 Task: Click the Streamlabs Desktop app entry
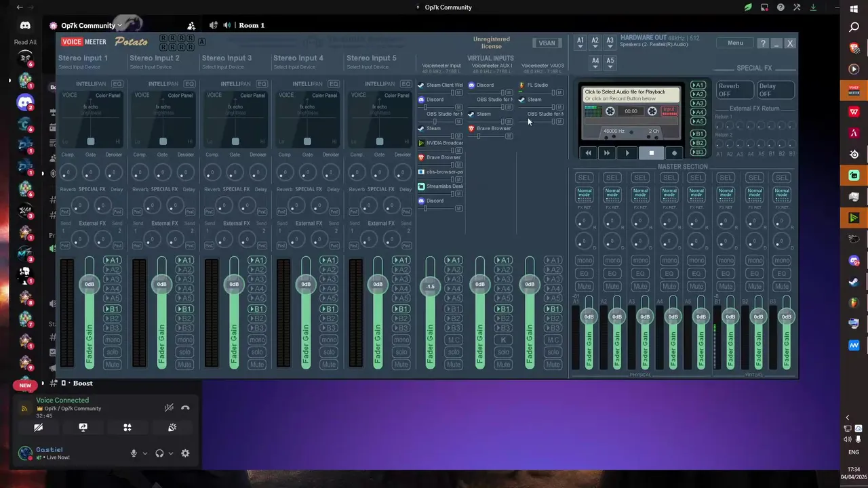441,186
